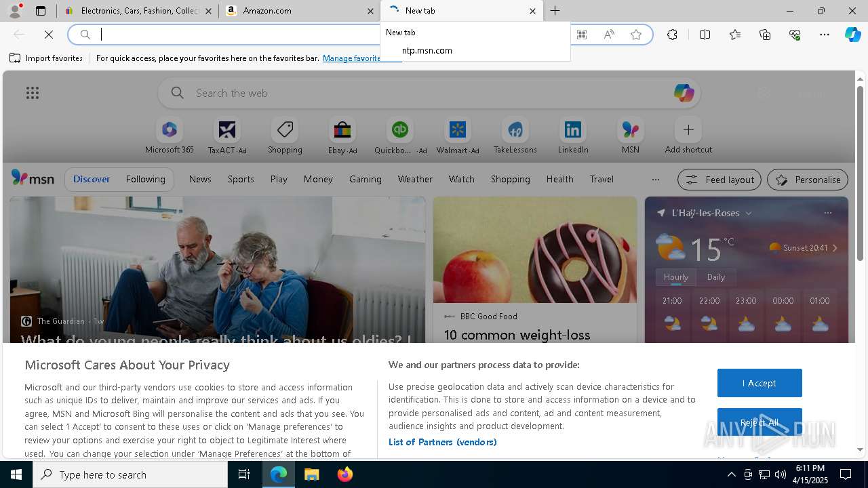Open the Sports menu item

241,179
